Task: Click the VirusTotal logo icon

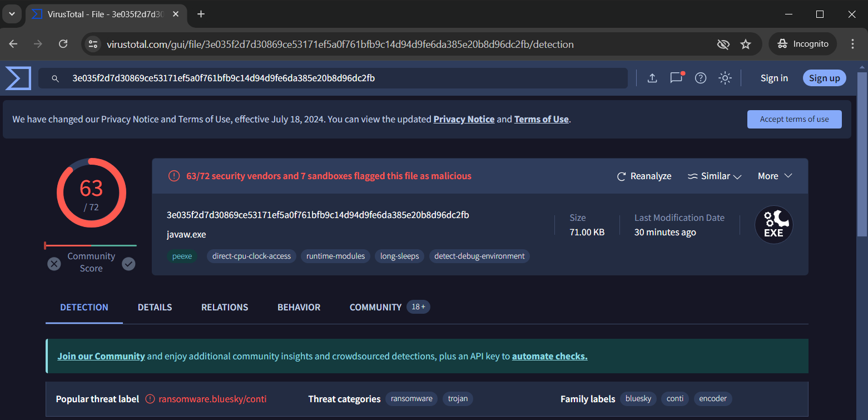Action: (18, 78)
